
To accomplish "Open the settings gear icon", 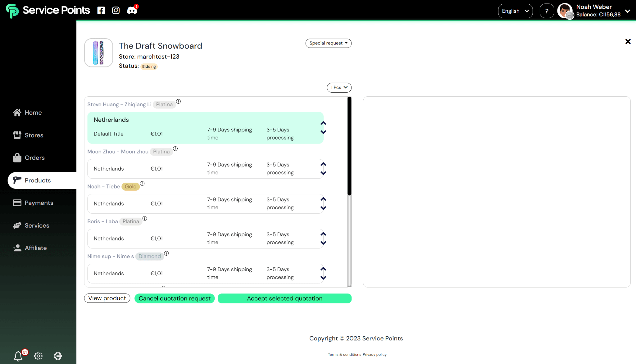I will coord(38,356).
